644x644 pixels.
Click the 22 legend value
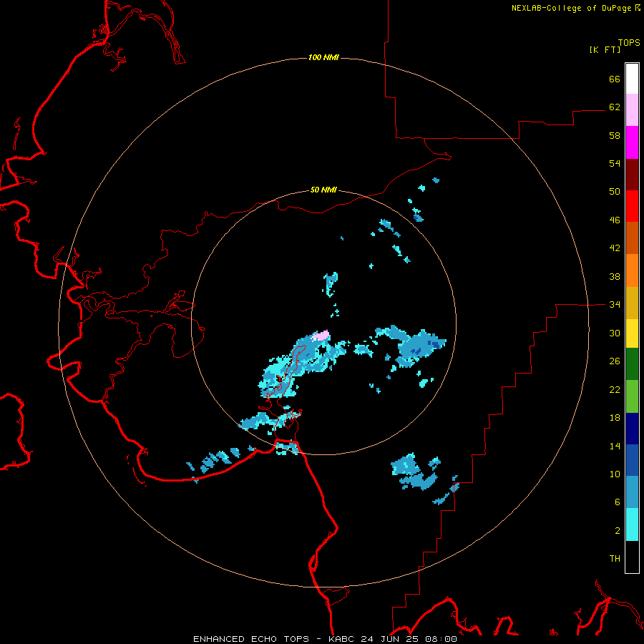[x=615, y=389]
